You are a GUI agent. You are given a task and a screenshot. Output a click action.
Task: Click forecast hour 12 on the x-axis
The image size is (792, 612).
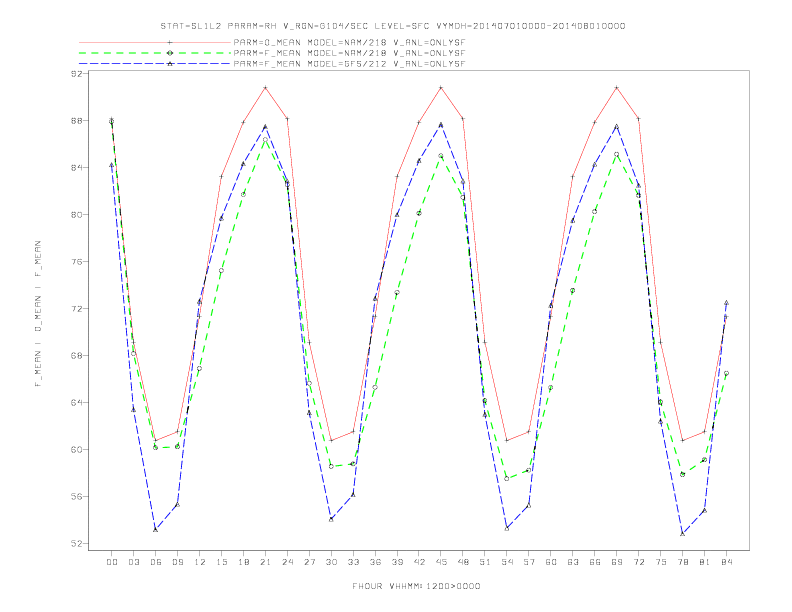point(200,562)
